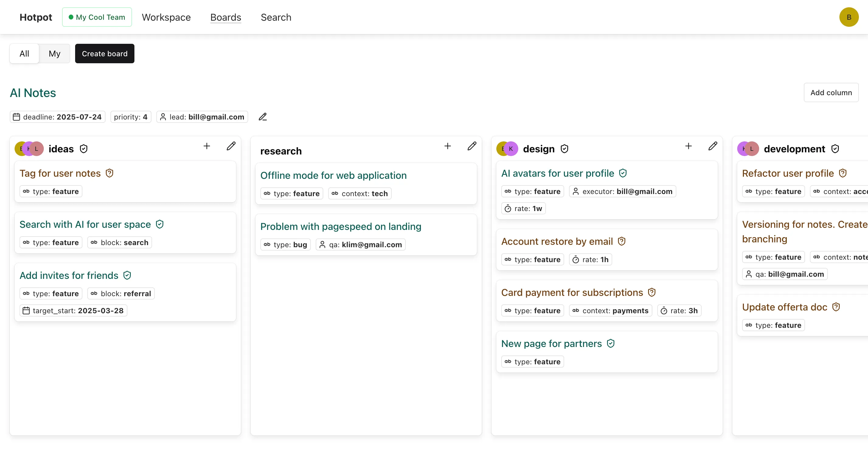Click pencil edit icon in research column

pyautogui.click(x=472, y=146)
